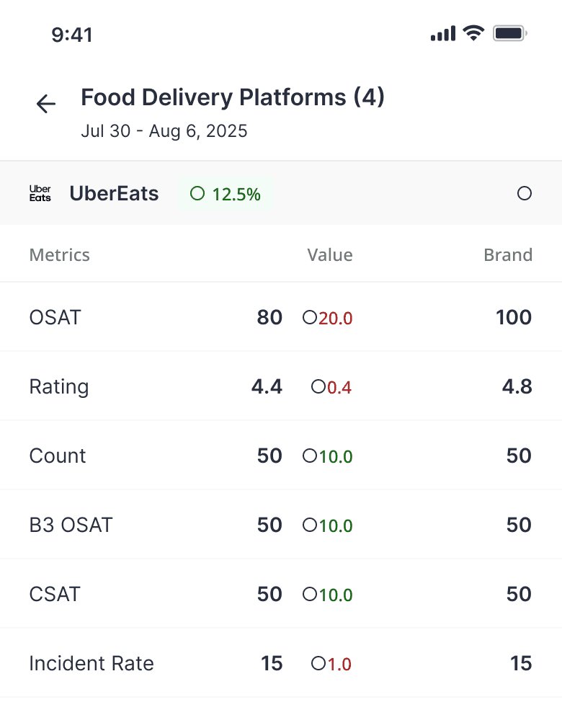Tap the circle icon beside Incident Rate 1.0
This screenshot has height=728, width=562.
318,664
